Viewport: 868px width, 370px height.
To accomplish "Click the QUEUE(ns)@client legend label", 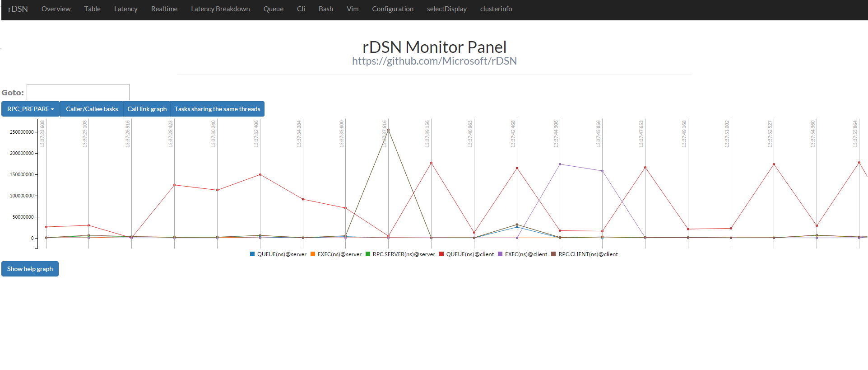I will point(470,254).
